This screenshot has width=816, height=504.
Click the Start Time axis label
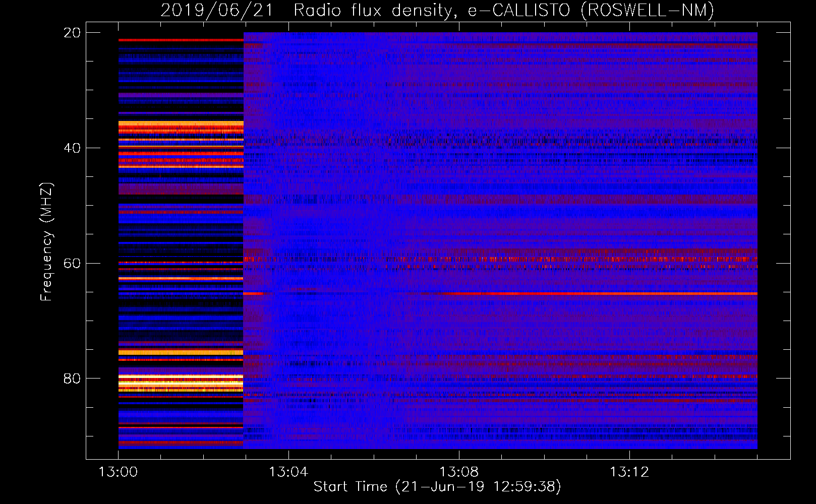tap(437, 486)
